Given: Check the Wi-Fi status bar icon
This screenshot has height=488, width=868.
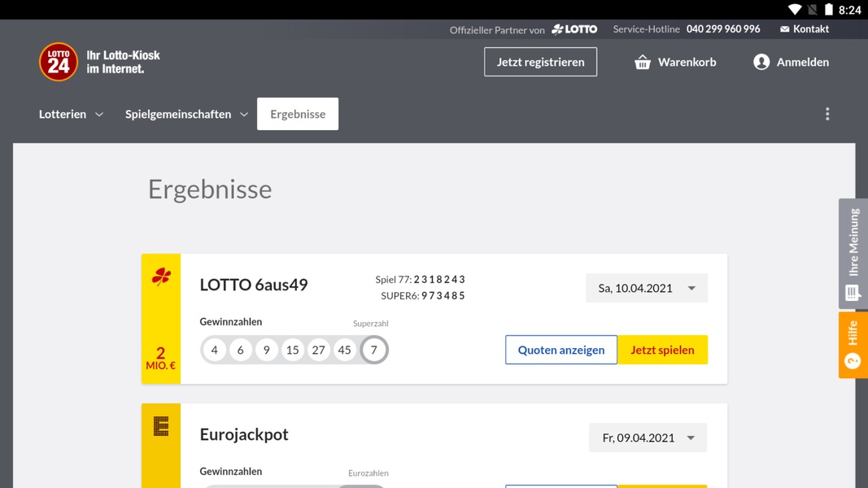Looking at the screenshot, I should (x=795, y=10).
